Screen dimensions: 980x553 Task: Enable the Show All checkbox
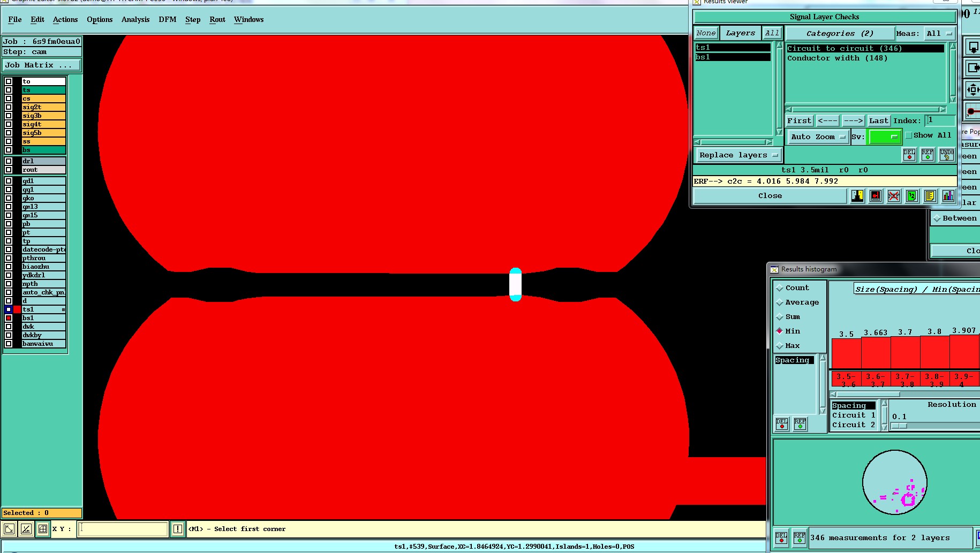point(909,135)
